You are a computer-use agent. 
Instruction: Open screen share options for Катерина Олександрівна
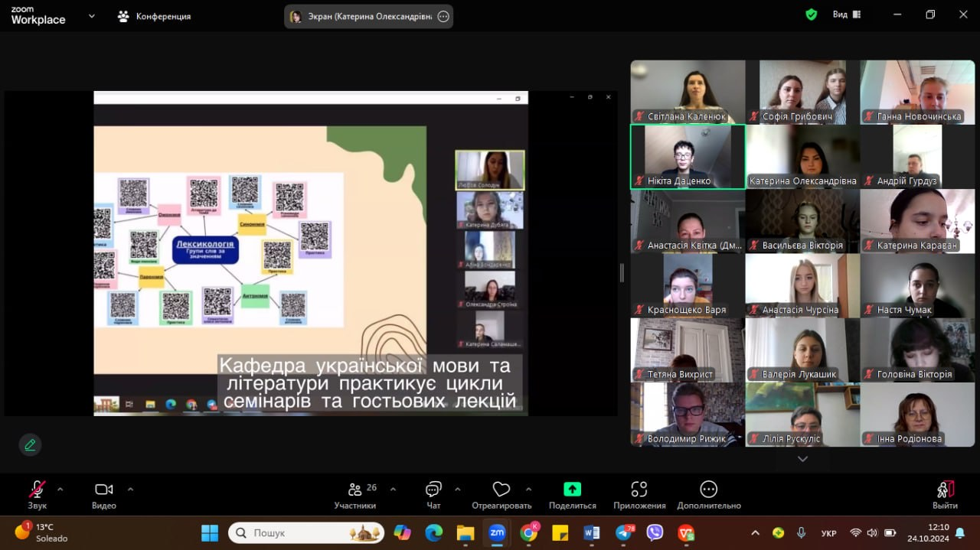click(x=443, y=17)
